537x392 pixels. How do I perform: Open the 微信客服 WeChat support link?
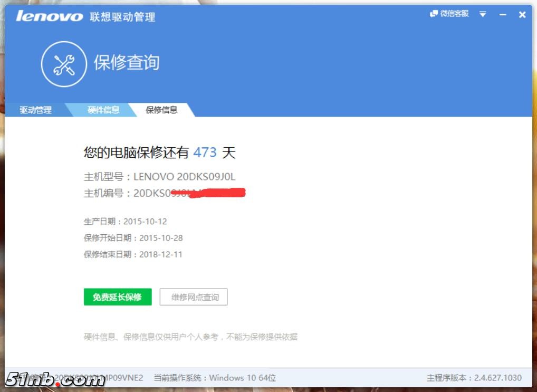click(449, 14)
